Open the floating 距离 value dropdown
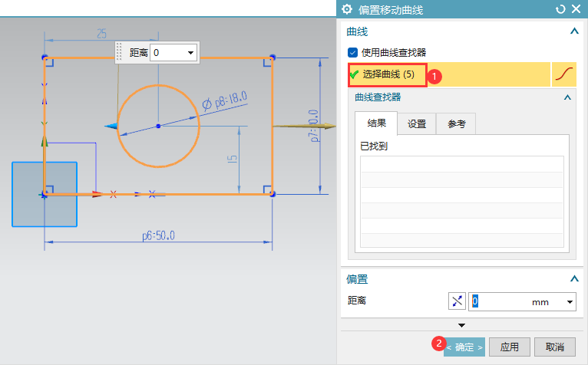Viewport: 588px width, 365px height. pyautogui.click(x=190, y=53)
